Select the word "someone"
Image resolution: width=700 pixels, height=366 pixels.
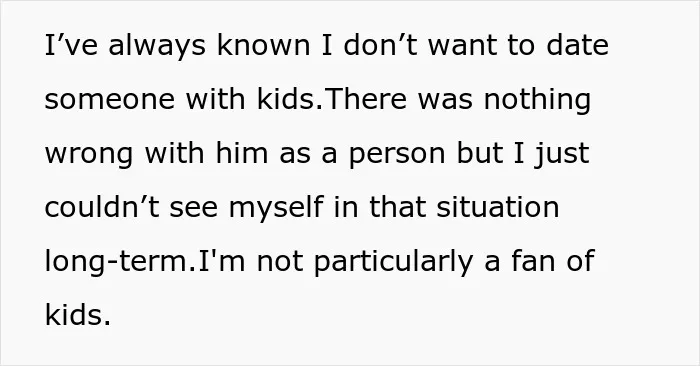point(109,100)
